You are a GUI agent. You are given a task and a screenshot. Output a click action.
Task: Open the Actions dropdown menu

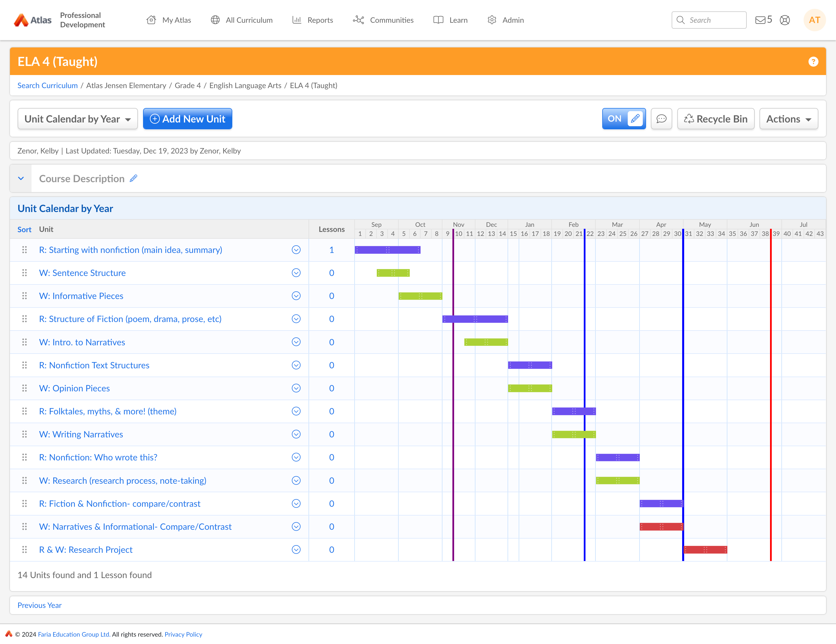(x=788, y=119)
